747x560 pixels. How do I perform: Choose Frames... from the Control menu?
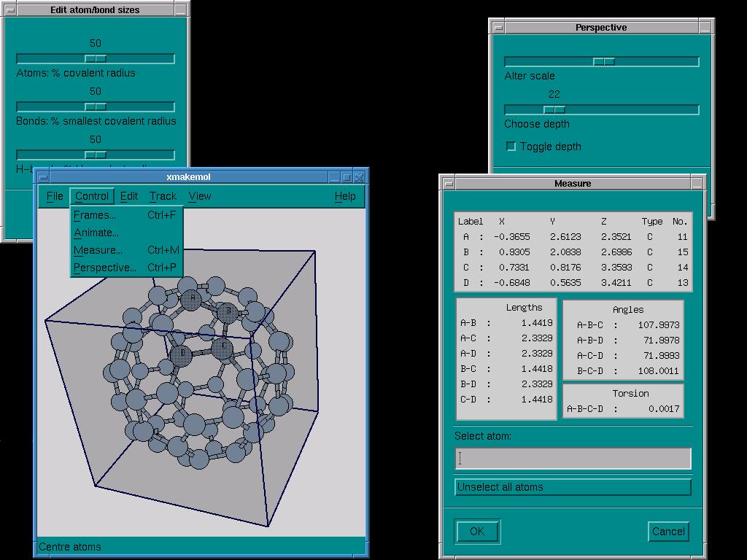click(x=95, y=215)
